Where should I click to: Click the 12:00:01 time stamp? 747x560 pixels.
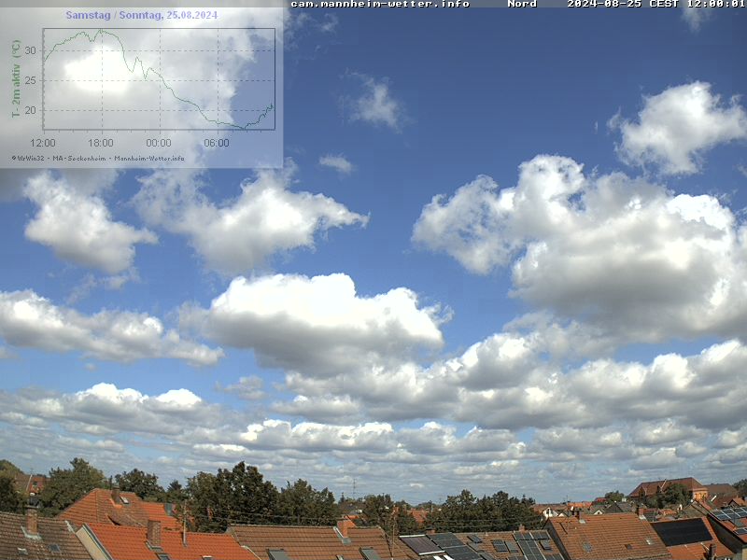coord(715,4)
